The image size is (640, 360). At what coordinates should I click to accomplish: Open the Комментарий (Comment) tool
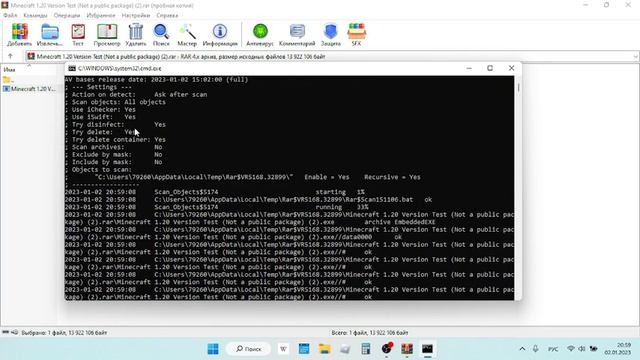pos(297,34)
